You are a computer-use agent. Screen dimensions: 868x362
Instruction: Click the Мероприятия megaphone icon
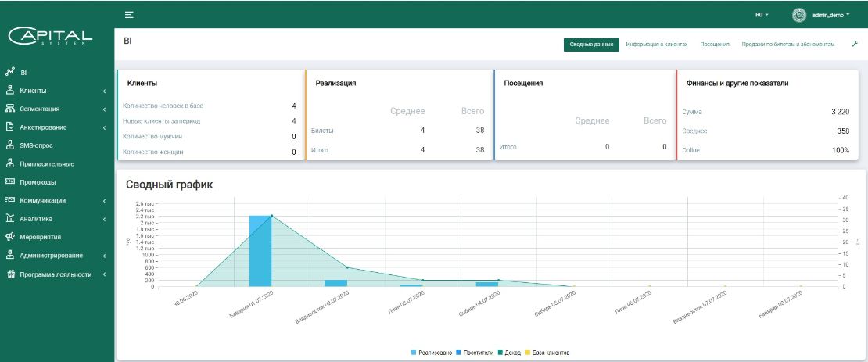(x=10, y=236)
